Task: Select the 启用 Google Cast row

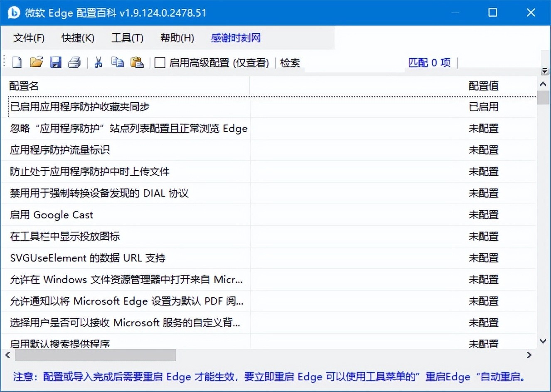Action: (52, 215)
